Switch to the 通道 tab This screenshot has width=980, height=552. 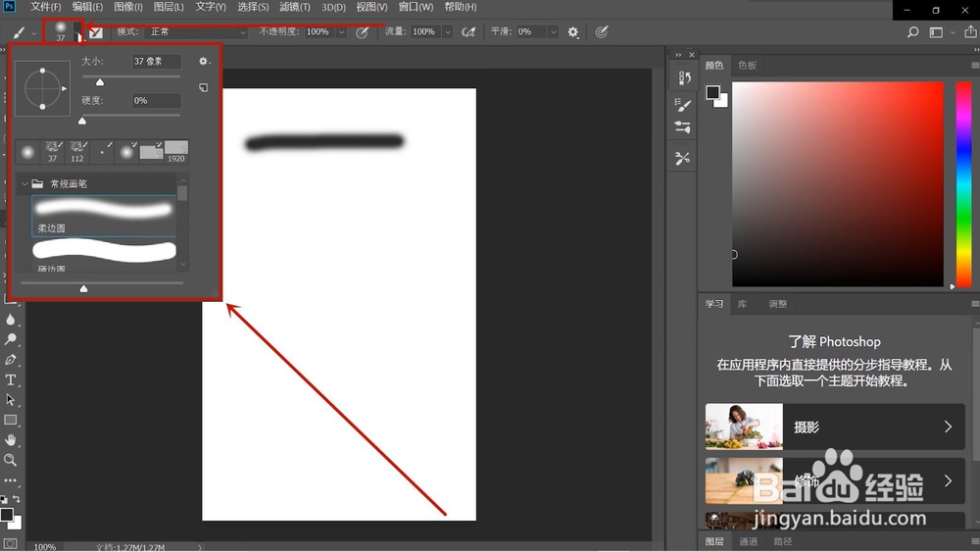(748, 541)
